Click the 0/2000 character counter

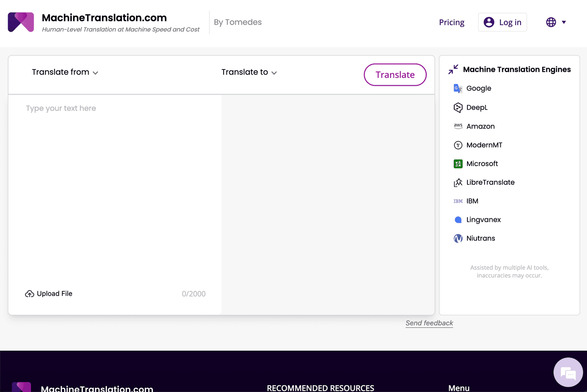[x=194, y=294]
